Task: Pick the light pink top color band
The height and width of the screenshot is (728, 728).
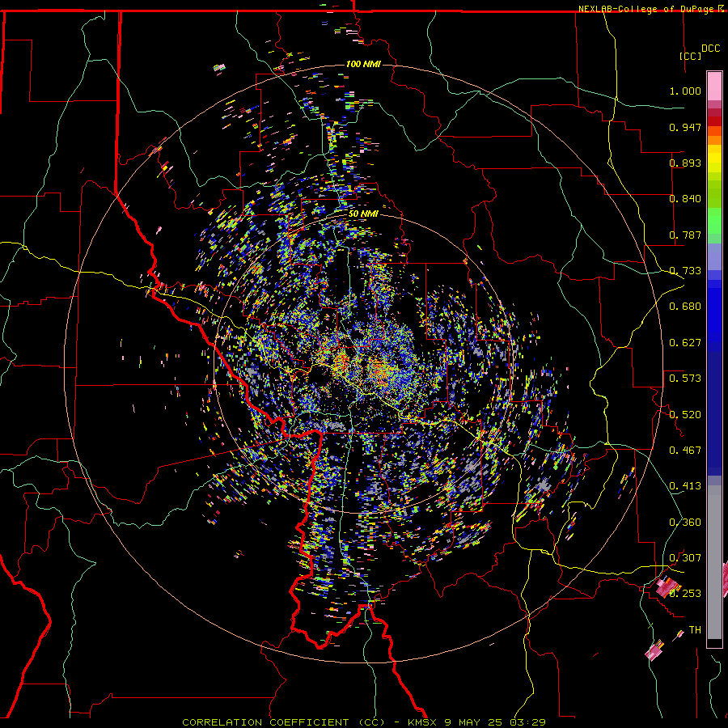Action: point(714,86)
